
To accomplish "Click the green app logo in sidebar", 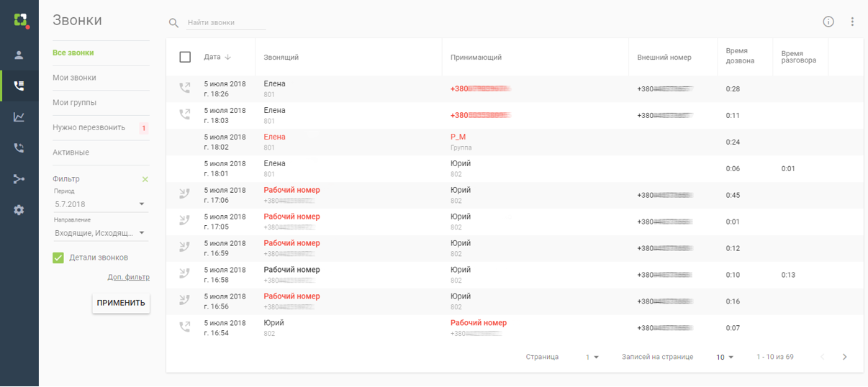I will (20, 20).
